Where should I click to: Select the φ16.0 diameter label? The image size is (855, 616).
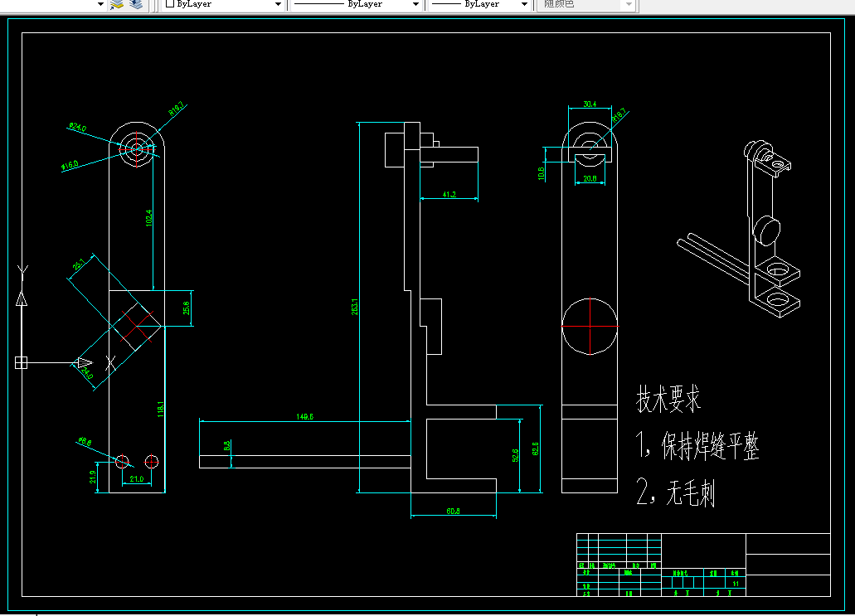click(70, 165)
